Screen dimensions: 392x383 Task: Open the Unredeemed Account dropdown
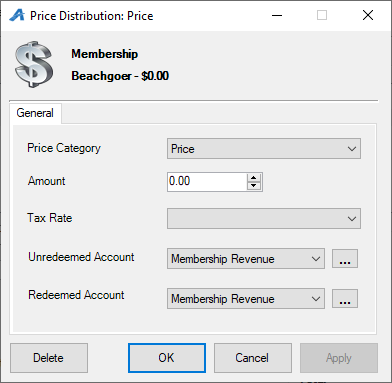[x=246, y=259]
